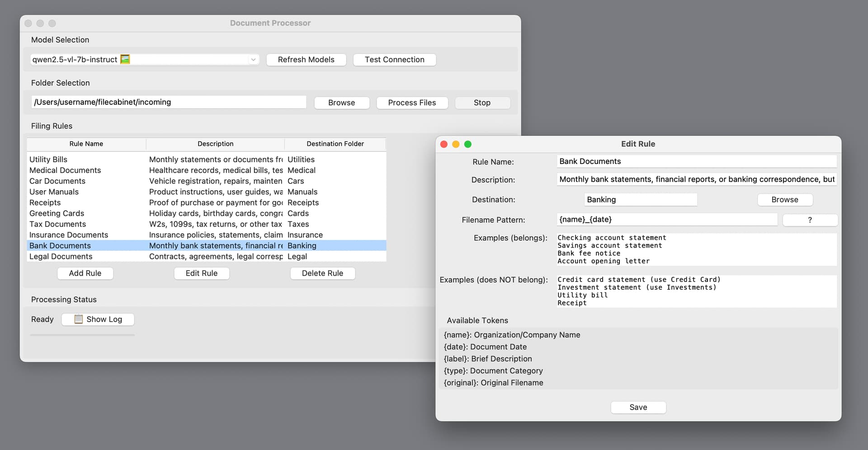Click the filename pattern help button
Image resolution: width=868 pixels, height=450 pixels.
[810, 220]
